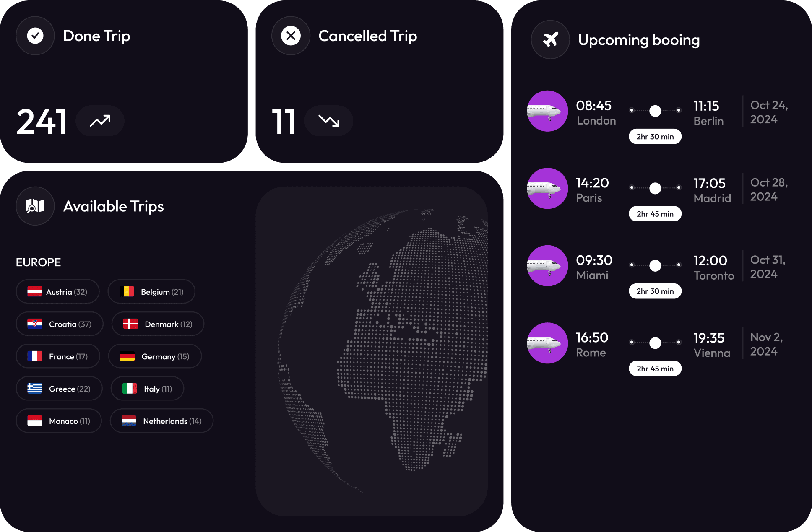
Task: Click the Austria flag icon
Action: click(x=34, y=291)
